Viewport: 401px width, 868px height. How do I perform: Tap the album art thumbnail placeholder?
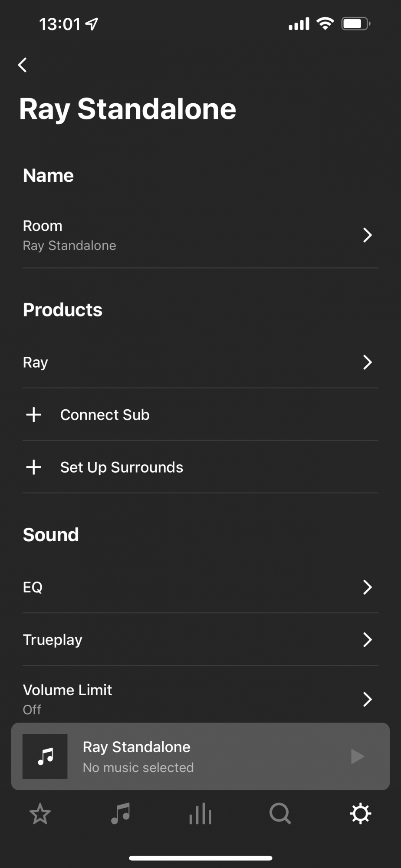pyautogui.click(x=45, y=756)
